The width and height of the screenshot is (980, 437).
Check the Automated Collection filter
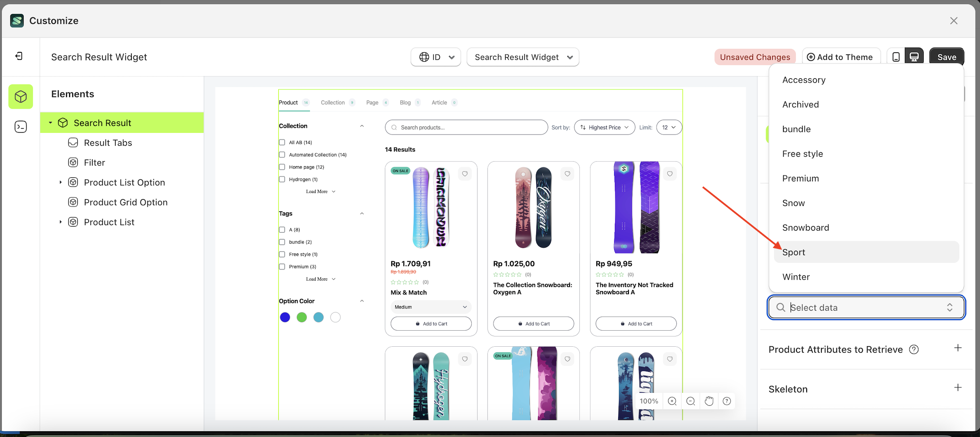[282, 154]
